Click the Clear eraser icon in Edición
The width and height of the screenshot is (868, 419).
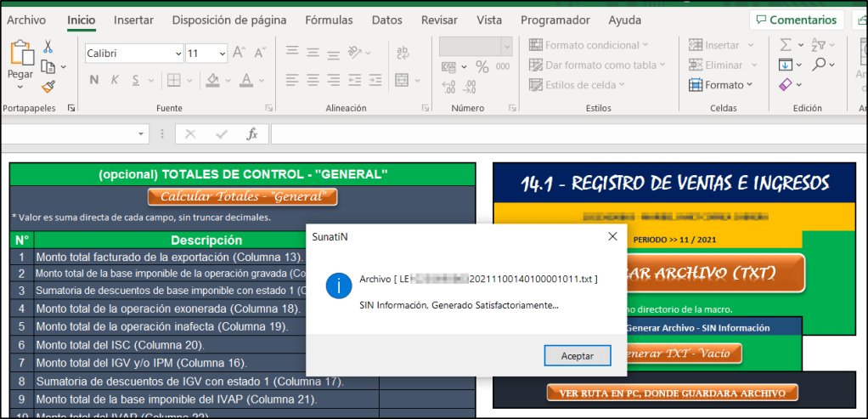pyautogui.click(x=786, y=84)
